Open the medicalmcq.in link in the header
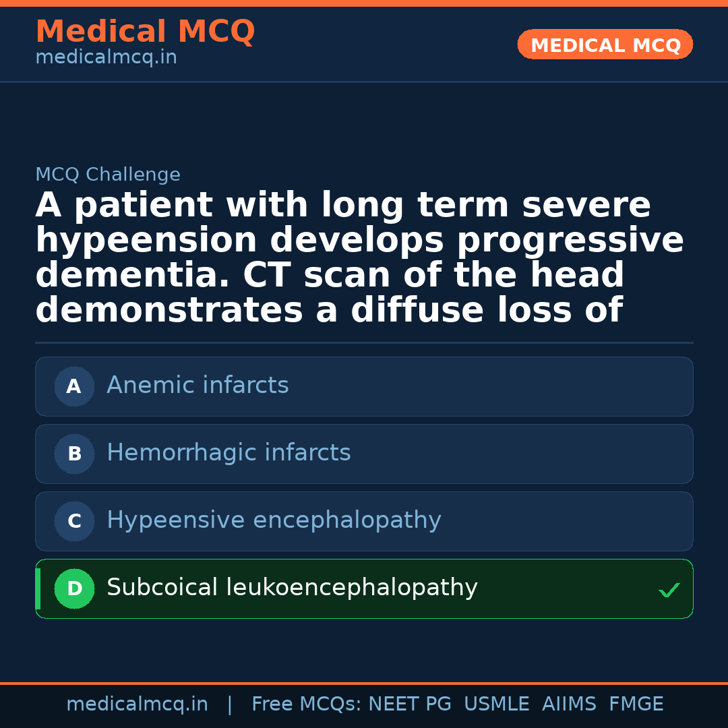The image size is (728, 728). pyautogui.click(x=106, y=58)
